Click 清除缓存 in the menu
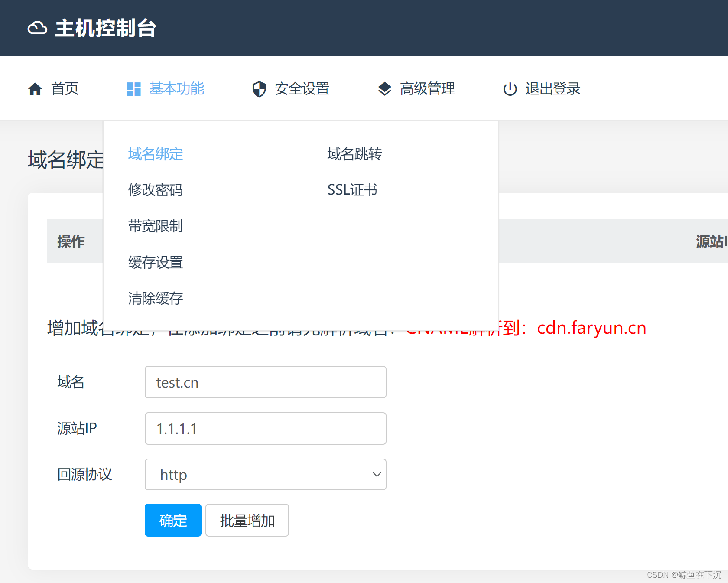 coord(155,298)
